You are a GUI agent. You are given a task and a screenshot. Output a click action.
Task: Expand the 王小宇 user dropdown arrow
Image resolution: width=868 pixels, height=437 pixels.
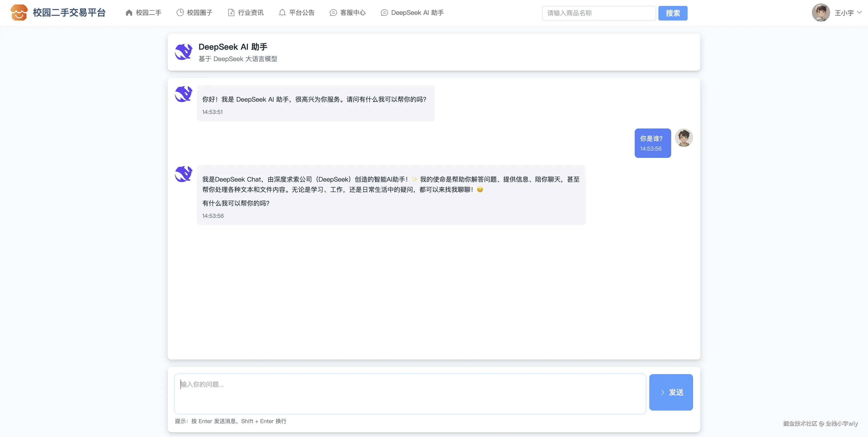860,12
